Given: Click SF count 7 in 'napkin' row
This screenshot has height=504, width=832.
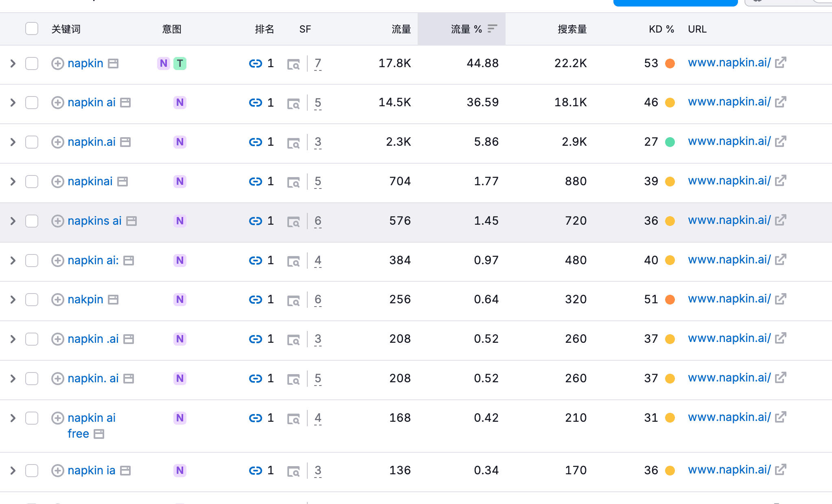Looking at the screenshot, I should click(318, 64).
